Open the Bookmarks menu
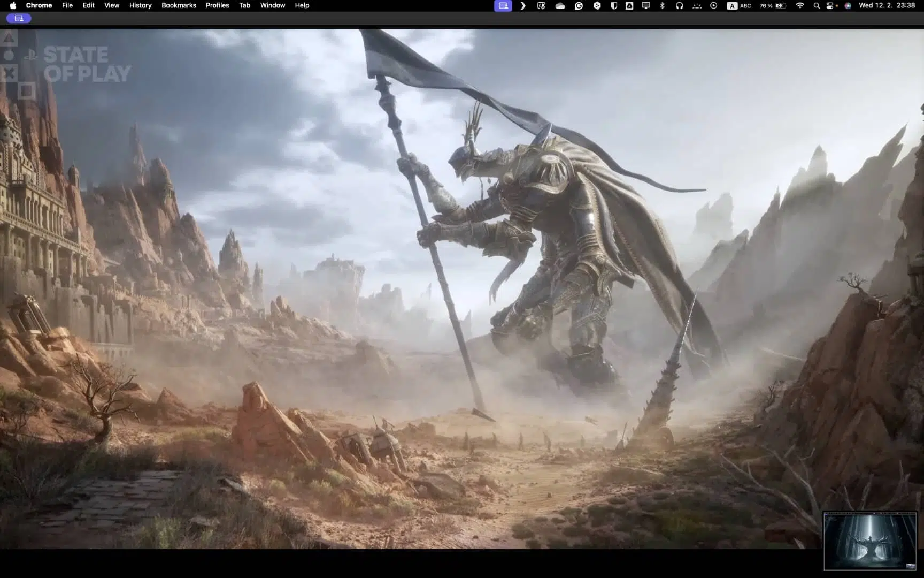Viewport: 924px width, 578px height. [x=179, y=5]
